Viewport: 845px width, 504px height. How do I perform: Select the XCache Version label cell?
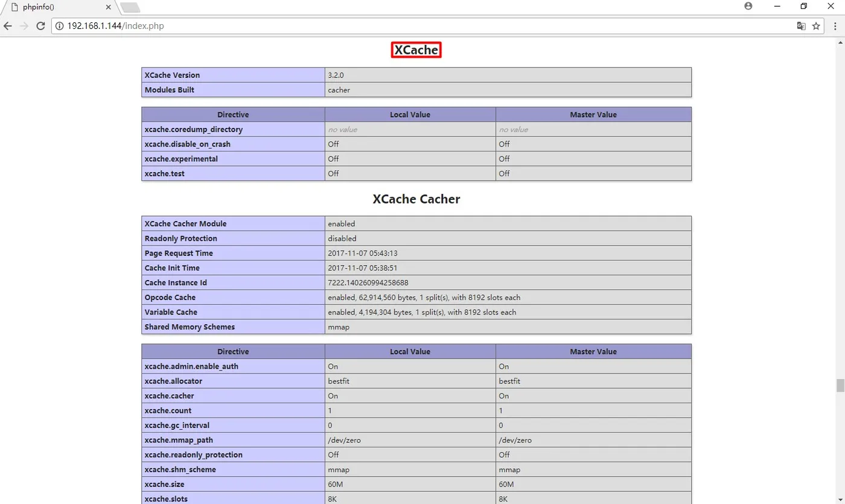coord(233,75)
